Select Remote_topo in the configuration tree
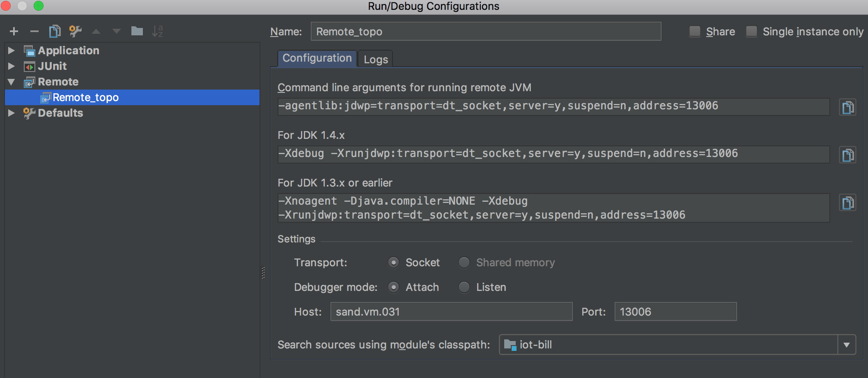This screenshot has height=378, width=868. [86, 97]
